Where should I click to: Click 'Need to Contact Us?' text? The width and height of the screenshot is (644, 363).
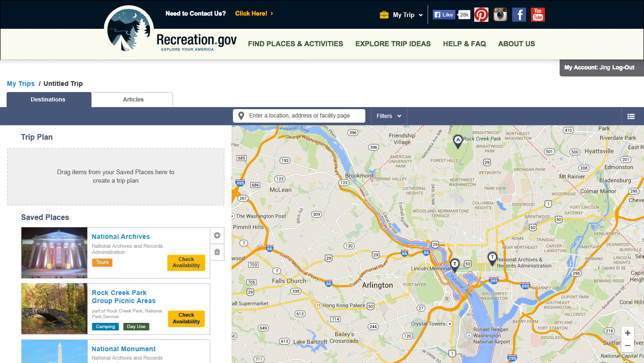[x=196, y=14]
